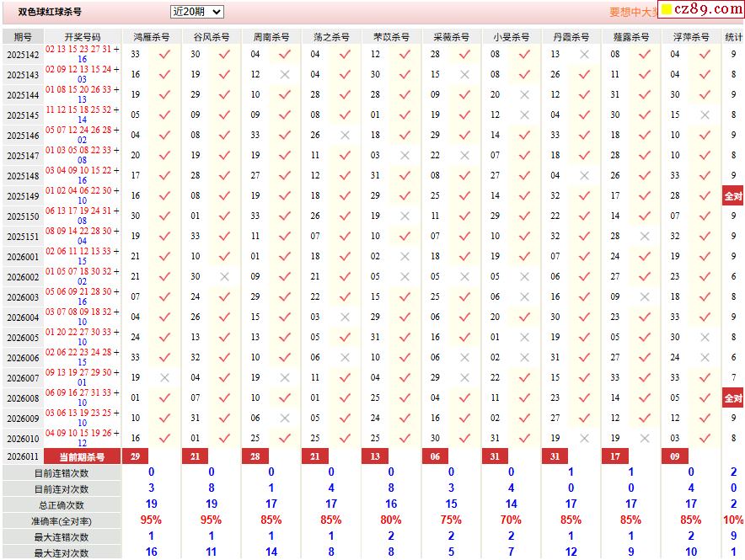Click the gray X mark in 2026007 鸿雁杀号 row
Image resolution: width=745 pixels, height=560 pixels.
[x=164, y=378]
